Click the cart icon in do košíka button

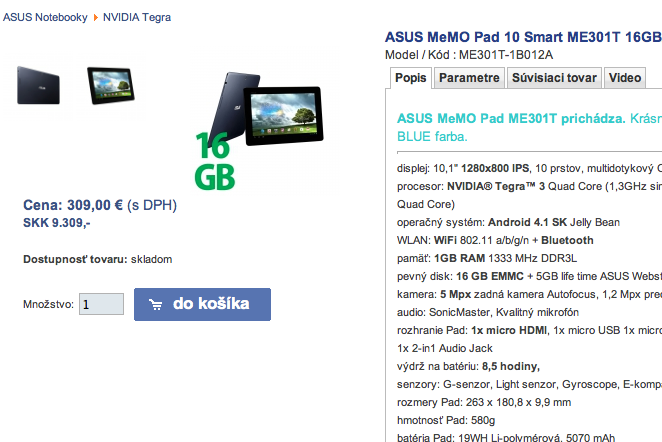tap(155, 305)
